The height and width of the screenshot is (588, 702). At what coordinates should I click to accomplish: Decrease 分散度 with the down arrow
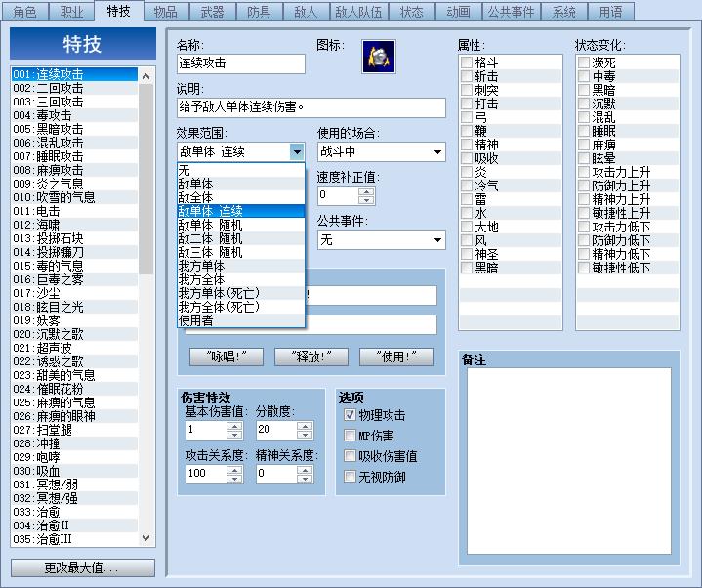305,435
